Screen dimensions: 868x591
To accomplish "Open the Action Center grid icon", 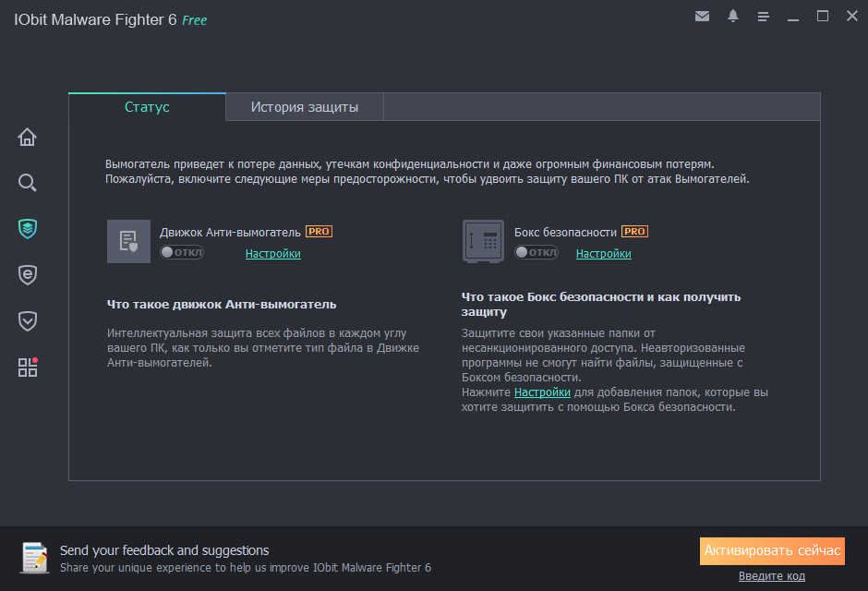I will pos(28,367).
